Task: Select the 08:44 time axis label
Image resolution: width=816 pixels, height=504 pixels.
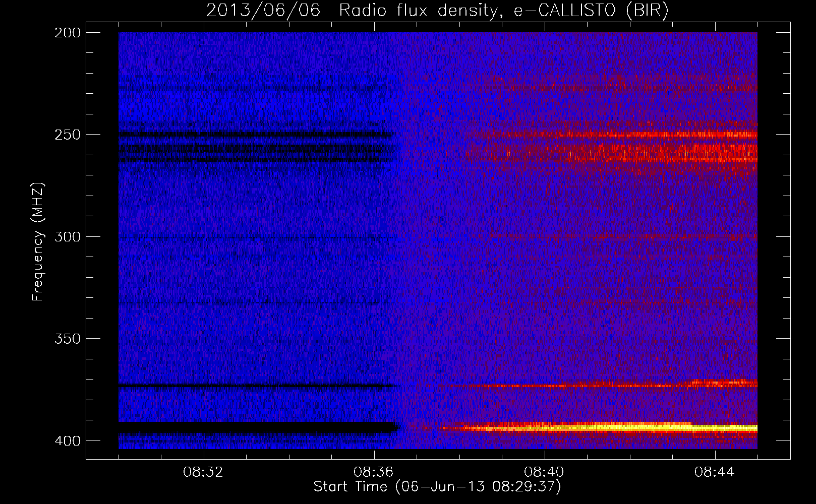Action: [715, 472]
